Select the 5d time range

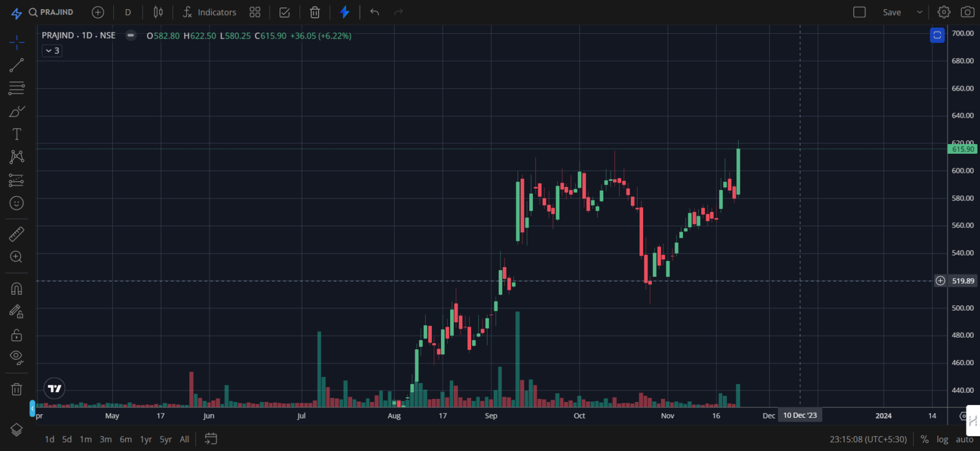pyautogui.click(x=67, y=439)
